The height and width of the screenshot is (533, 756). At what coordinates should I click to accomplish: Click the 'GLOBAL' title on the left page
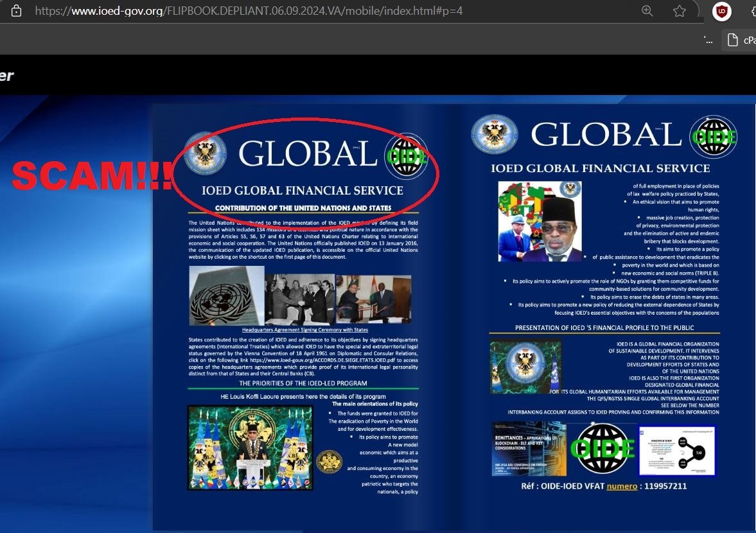point(307,153)
